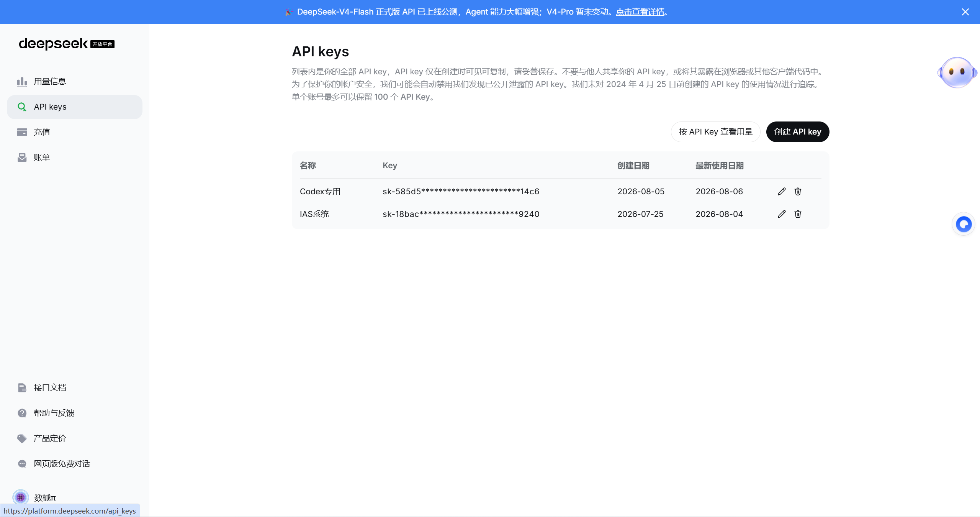Delete the Codex专用 API key
Screen dimensions: 980x517
tap(798, 192)
